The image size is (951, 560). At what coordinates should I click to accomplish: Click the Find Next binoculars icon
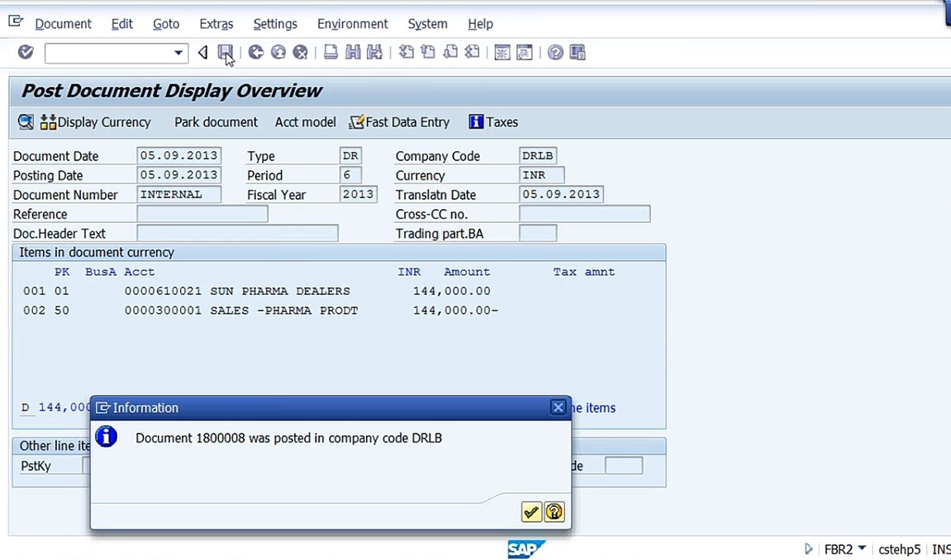pos(375,53)
